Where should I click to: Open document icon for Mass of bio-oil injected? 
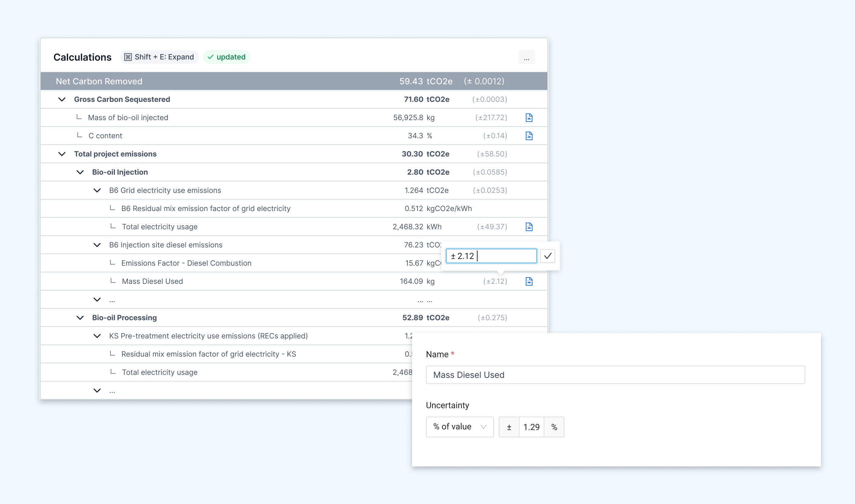click(x=529, y=118)
